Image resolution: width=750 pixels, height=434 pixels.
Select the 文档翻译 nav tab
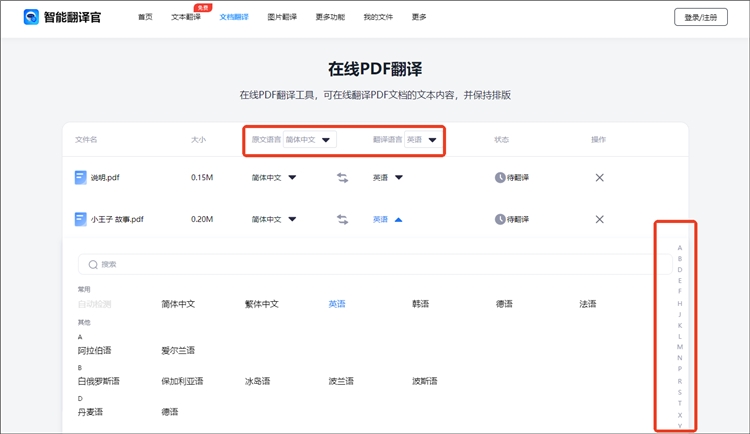pyautogui.click(x=234, y=17)
